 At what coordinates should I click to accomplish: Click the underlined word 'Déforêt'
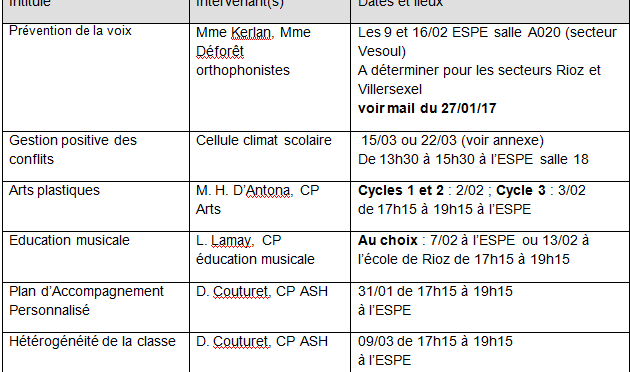[220, 51]
